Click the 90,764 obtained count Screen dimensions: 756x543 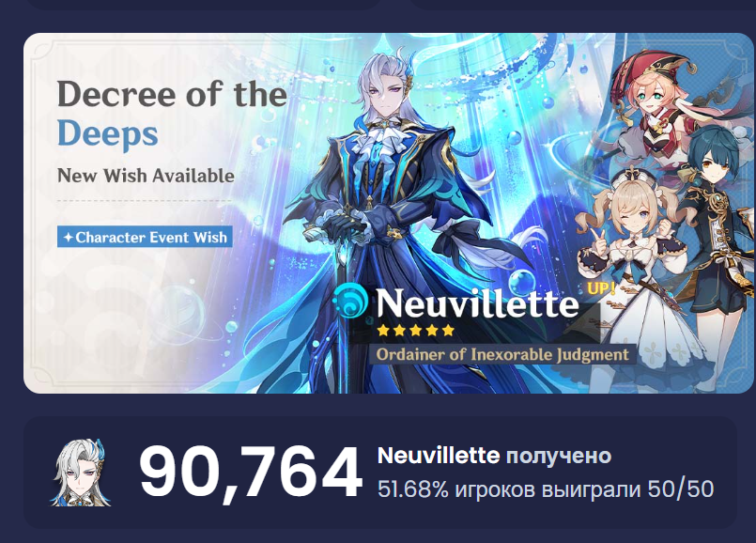pyautogui.click(x=250, y=473)
